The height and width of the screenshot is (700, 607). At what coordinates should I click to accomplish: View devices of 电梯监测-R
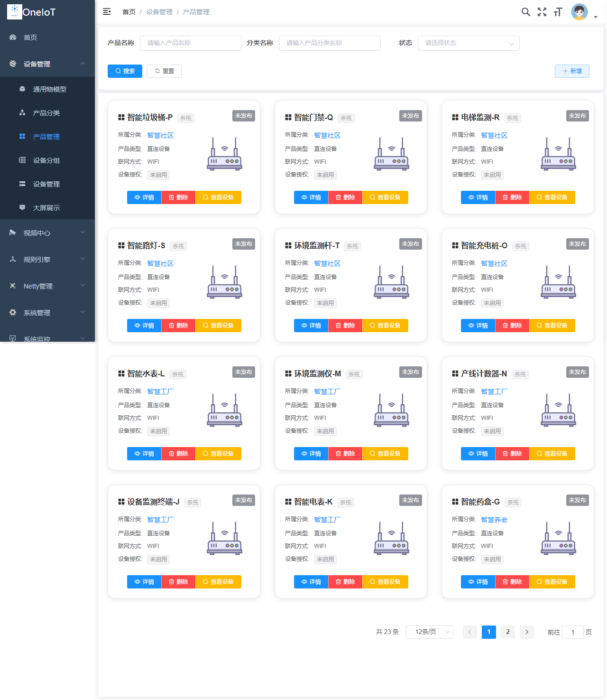click(552, 197)
